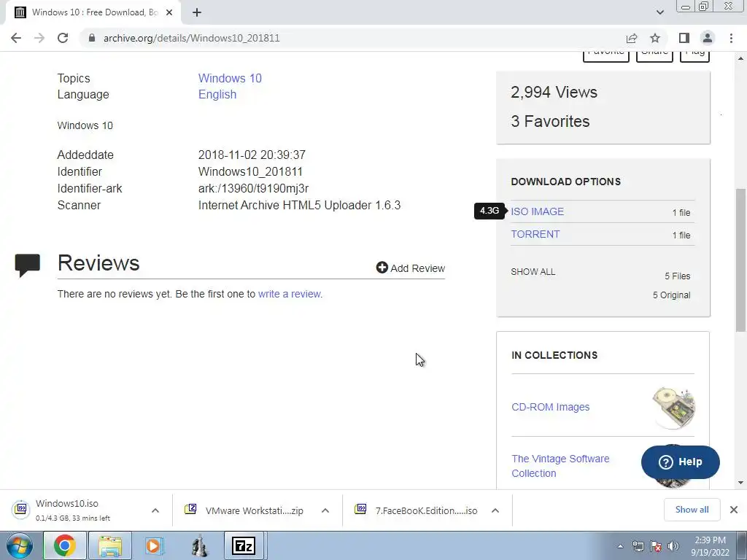
Task: Open the Chrome profile avatar
Action: point(708,38)
